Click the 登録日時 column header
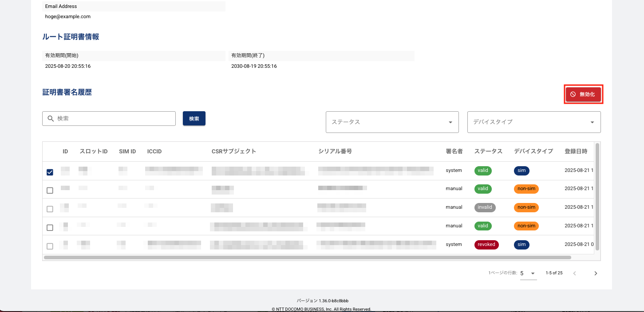The image size is (644, 312). pos(576,152)
